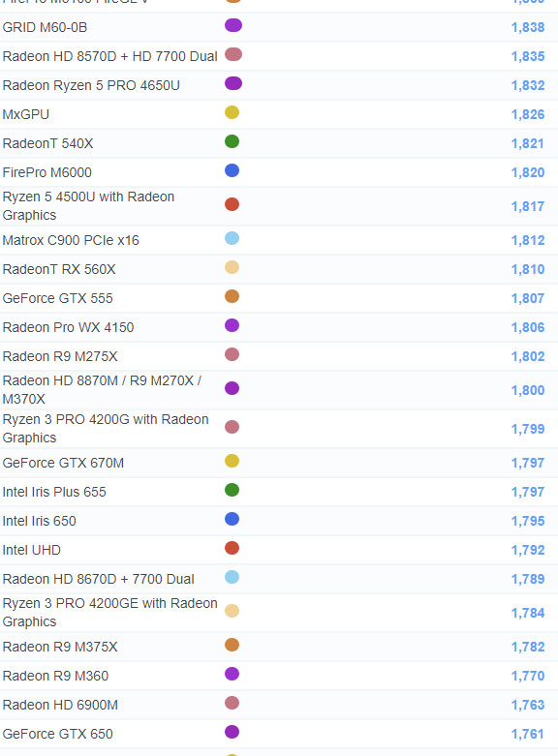Screen dimensions: 558x756
Task: Click the score 1,789
Action: click(x=528, y=579)
